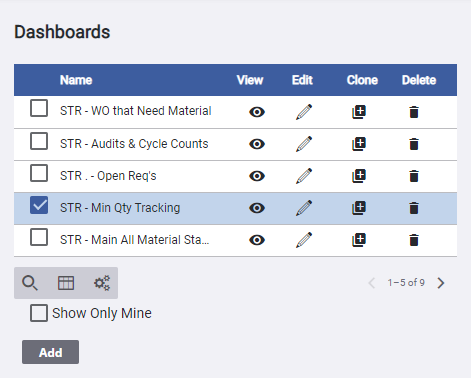
Task: Uncheck the STR - Min Qty Tracking checkbox
Action: coord(39,205)
